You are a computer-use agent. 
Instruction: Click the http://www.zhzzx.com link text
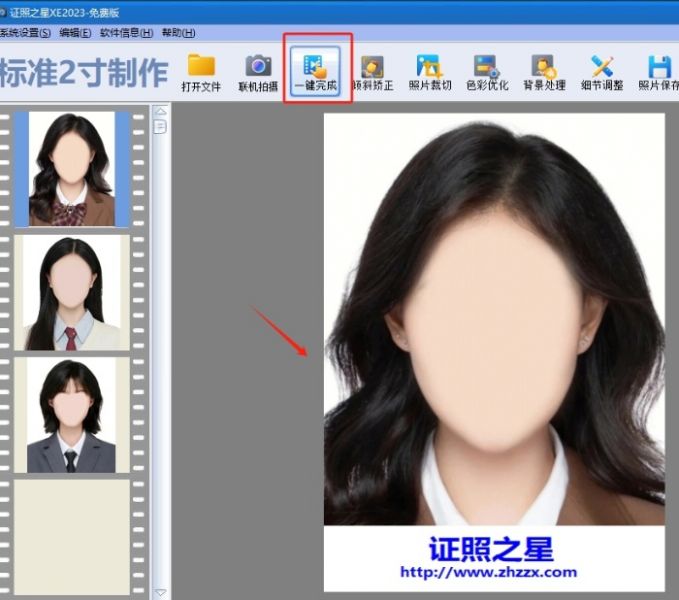488,572
